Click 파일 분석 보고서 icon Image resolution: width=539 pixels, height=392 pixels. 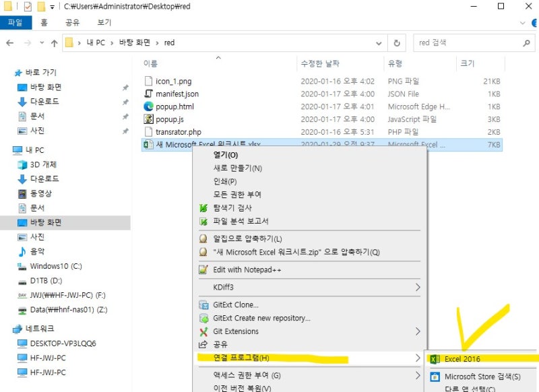pyautogui.click(x=203, y=221)
